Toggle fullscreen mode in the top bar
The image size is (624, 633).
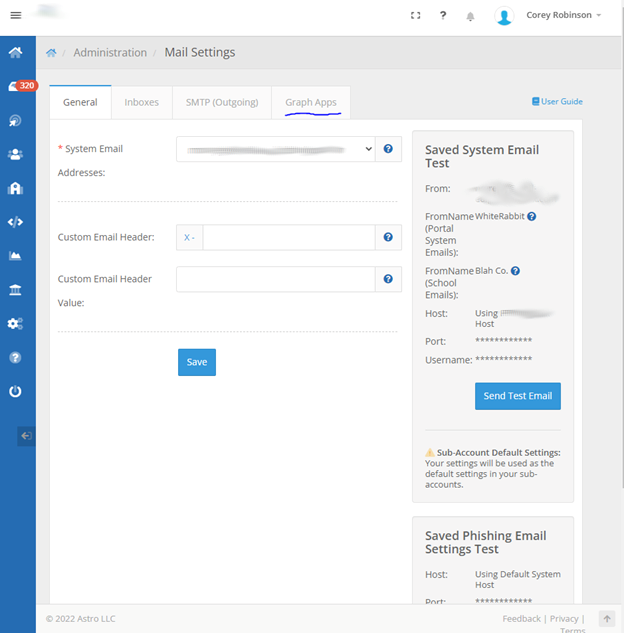tap(416, 16)
